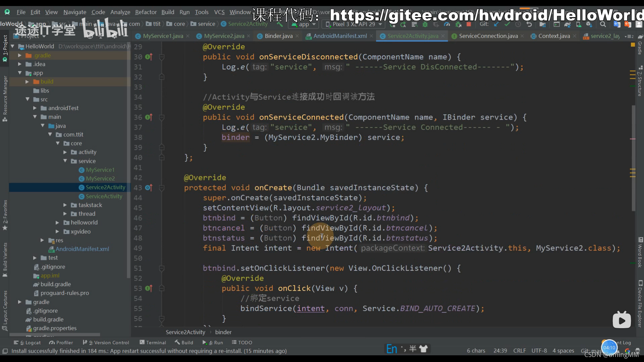Click the Sync Project with Gradle icon
The image size is (644, 362).
[568, 24]
